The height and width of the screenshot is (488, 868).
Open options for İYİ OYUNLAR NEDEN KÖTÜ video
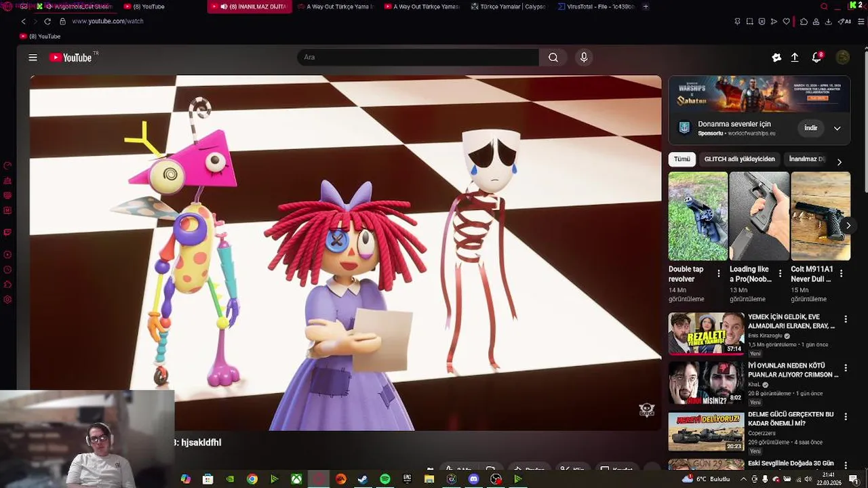click(846, 369)
